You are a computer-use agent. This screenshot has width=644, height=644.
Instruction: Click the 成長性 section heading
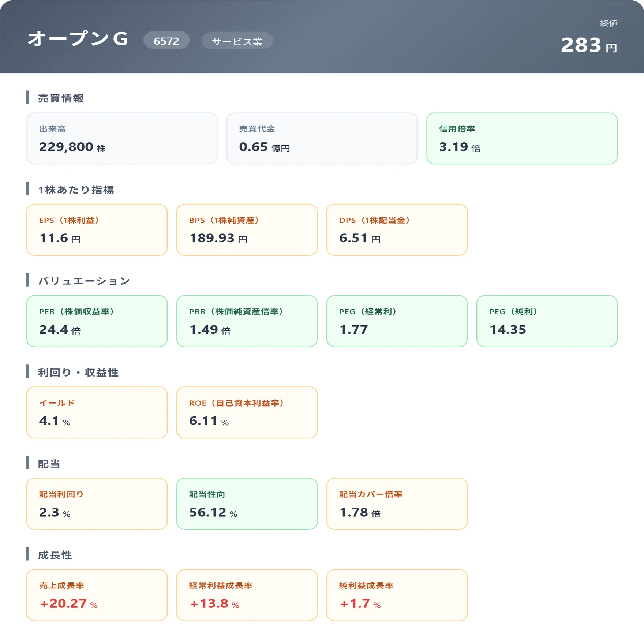coord(55,555)
